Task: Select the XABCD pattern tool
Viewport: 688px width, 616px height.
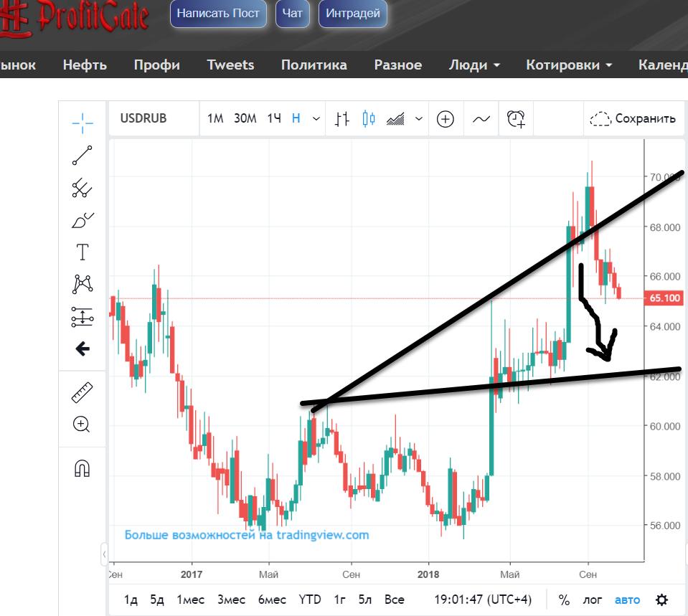Action: pyautogui.click(x=83, y=284)
